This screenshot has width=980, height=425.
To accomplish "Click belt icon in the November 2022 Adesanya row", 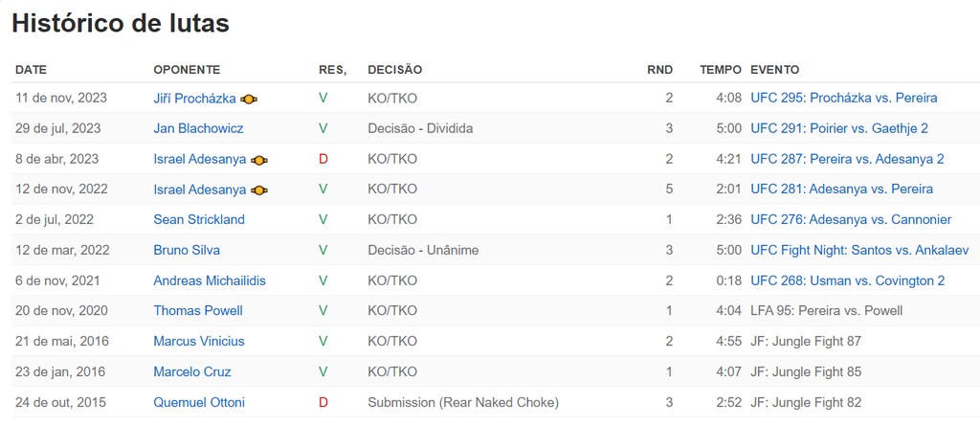I will point(259,190).
